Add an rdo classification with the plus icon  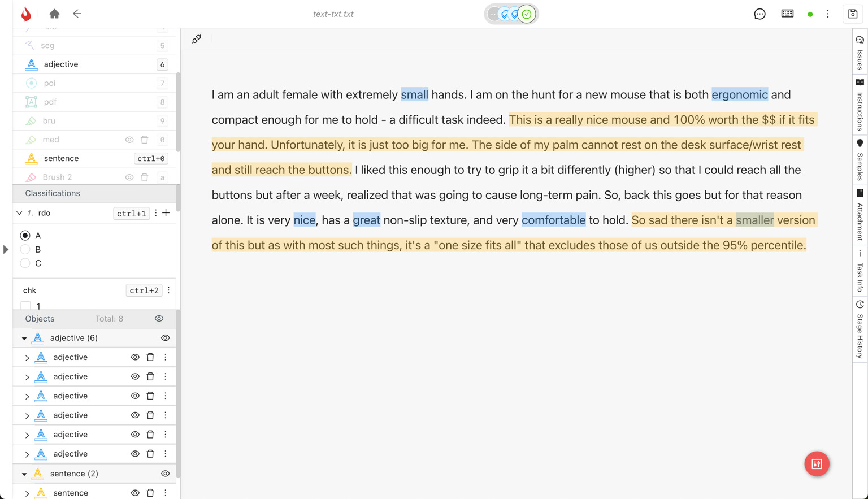[x=166, y=213]
